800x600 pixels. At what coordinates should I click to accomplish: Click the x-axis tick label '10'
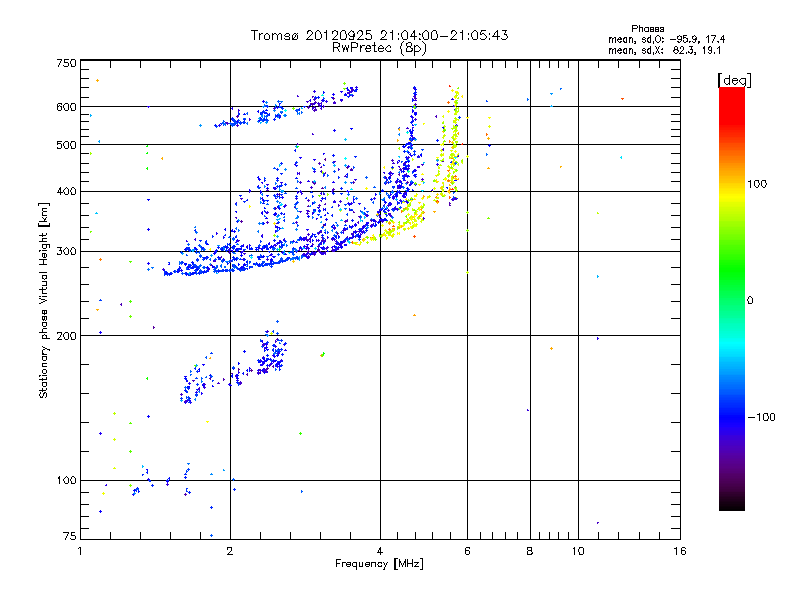[x=578, y=551]
